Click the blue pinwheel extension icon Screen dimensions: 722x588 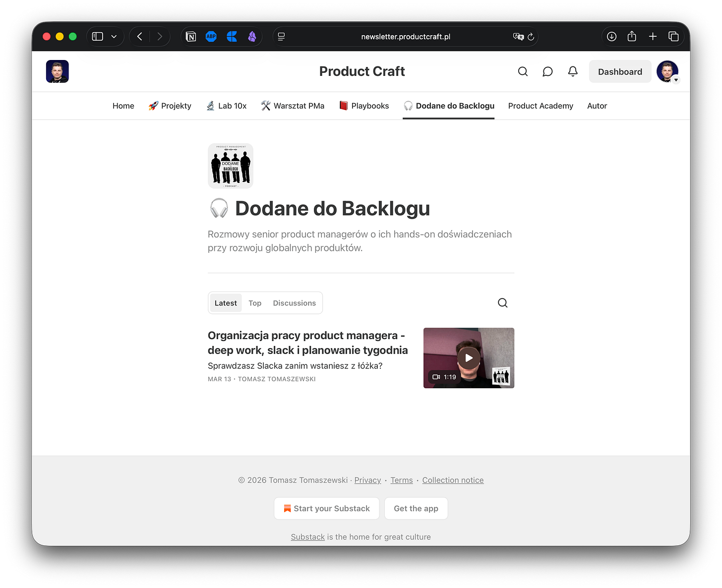click(x=232, y=37)
